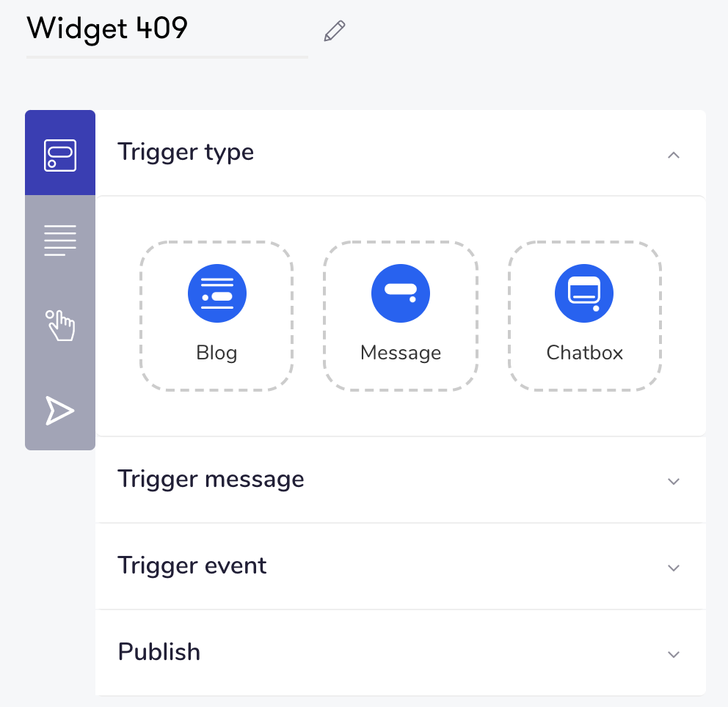
Task: Choose the Chatbox trigger type card
Action: [585, 316]
